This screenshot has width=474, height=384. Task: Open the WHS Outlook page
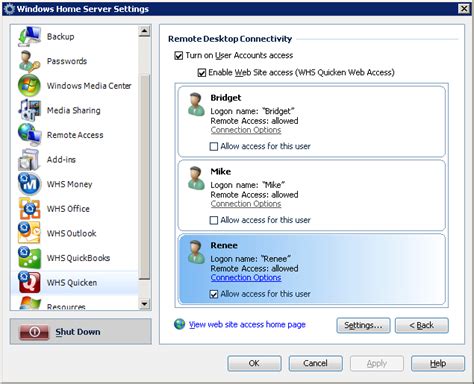[72, 233]
